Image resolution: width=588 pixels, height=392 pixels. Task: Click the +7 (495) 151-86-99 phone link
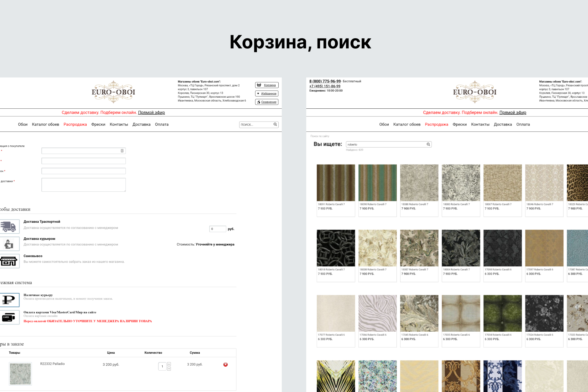[x=325, y=86]
